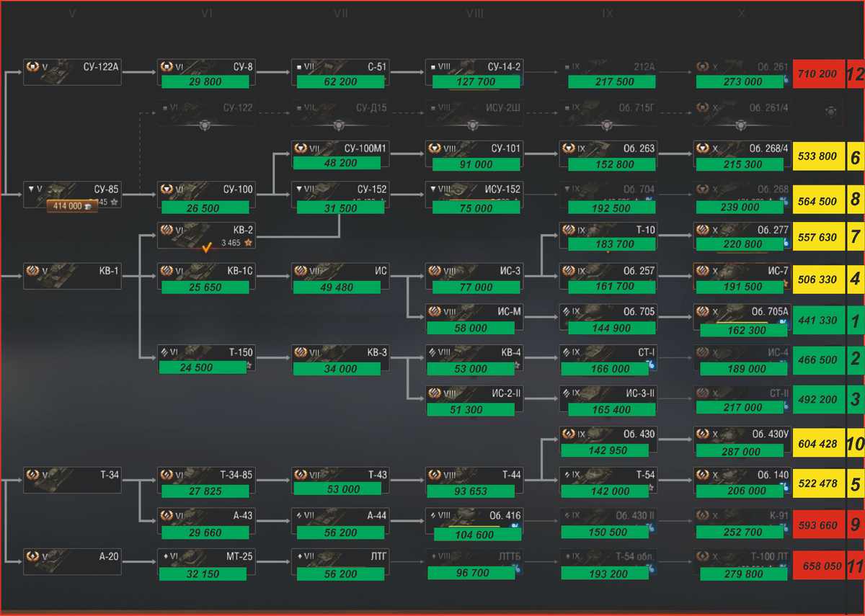Select the МТ-25 light tank node
The image size is (865, 616).
pyautogui.click(x=206, y=562)
